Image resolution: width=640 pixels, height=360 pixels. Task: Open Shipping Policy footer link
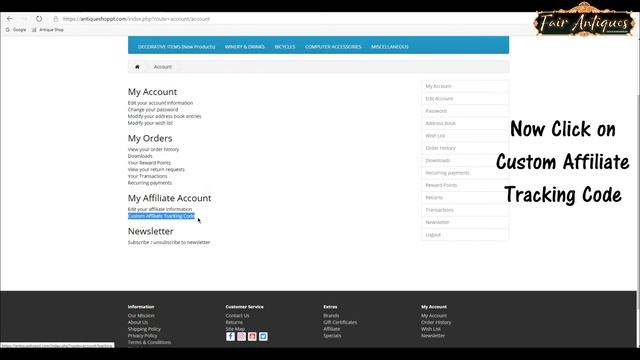point(144,329)
